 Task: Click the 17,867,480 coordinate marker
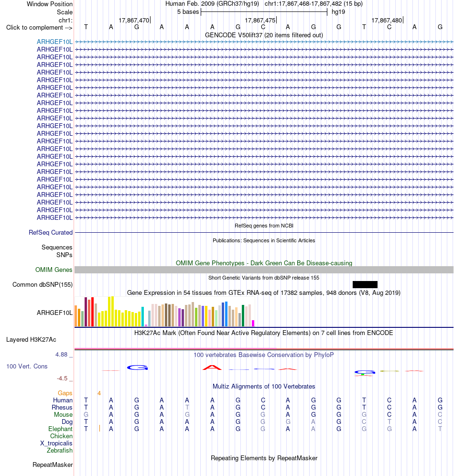pos(387,21)
